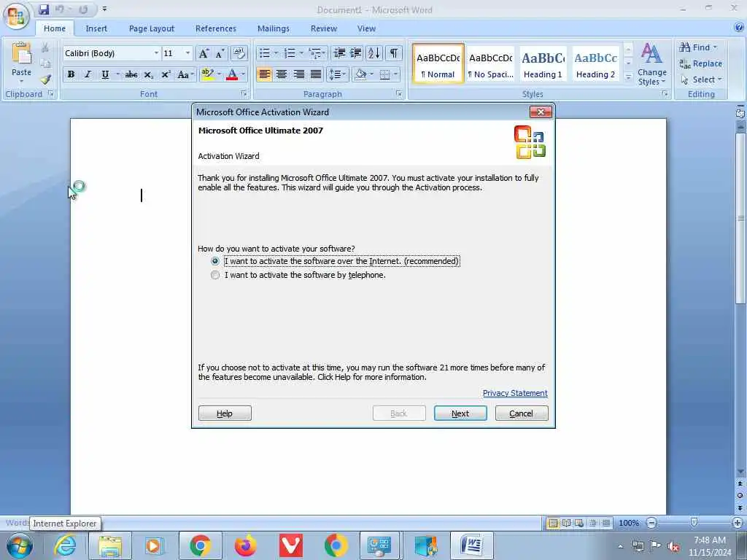This screenshot has width=747, height=560.
Task: Open Firefox from the taskbar
Action: (x=245, y=545)
